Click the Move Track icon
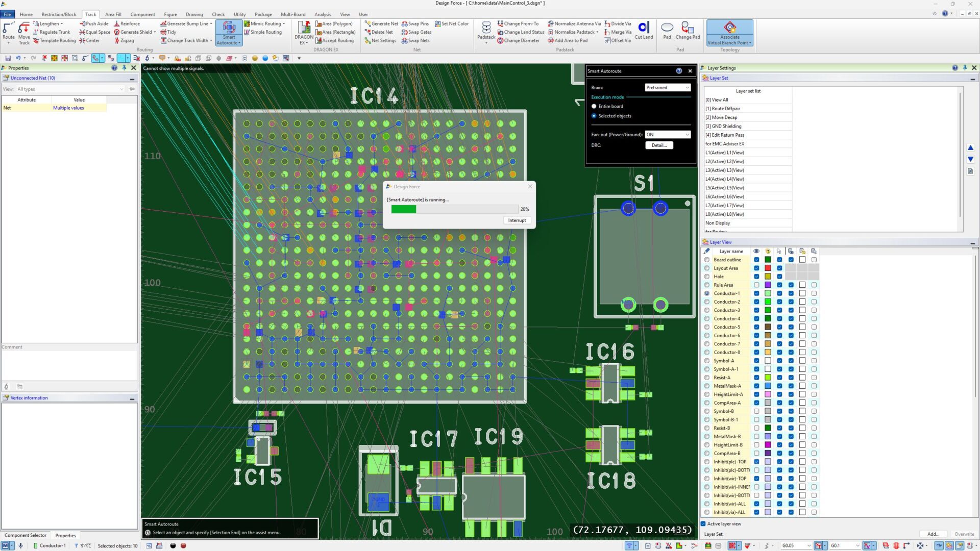Image resolution: width=980 pixels, height=551 pixels. pos(24,33)
